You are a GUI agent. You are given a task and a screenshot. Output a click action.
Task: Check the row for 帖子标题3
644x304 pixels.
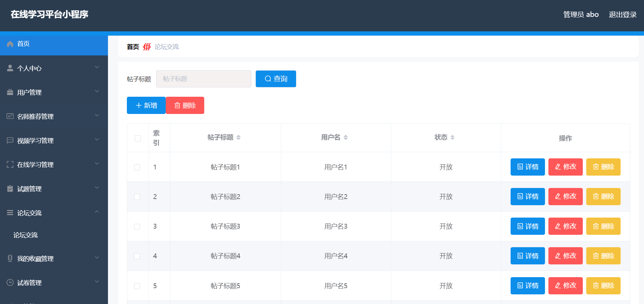[137, 227]
